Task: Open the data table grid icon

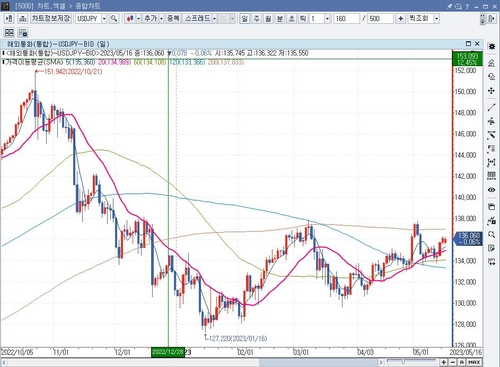Action: coord(491,176)
